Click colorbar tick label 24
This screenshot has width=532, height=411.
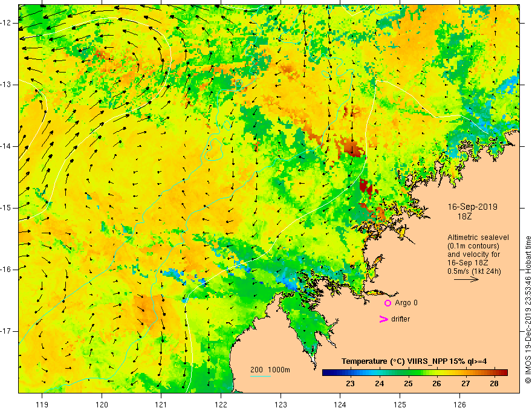379,384
